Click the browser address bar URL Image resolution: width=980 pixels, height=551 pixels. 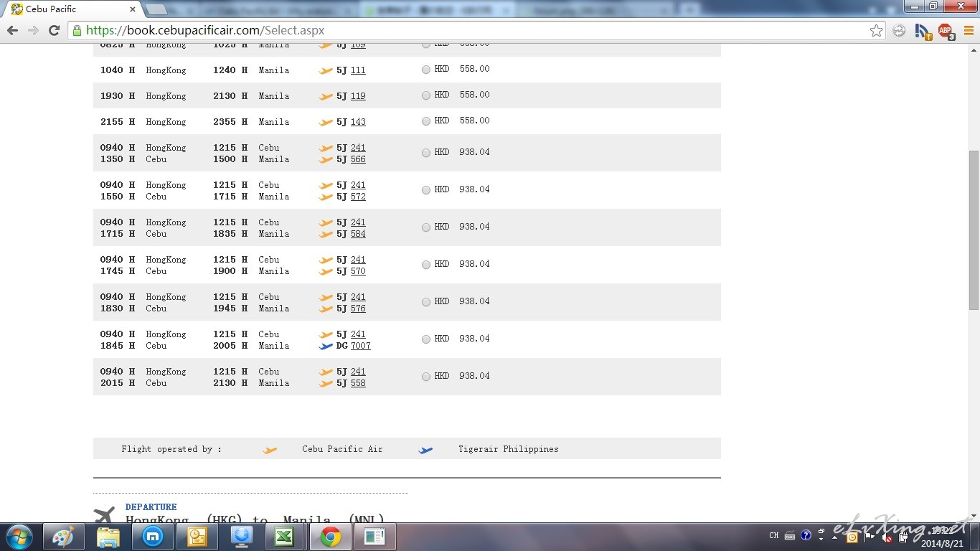click(205, 31)
